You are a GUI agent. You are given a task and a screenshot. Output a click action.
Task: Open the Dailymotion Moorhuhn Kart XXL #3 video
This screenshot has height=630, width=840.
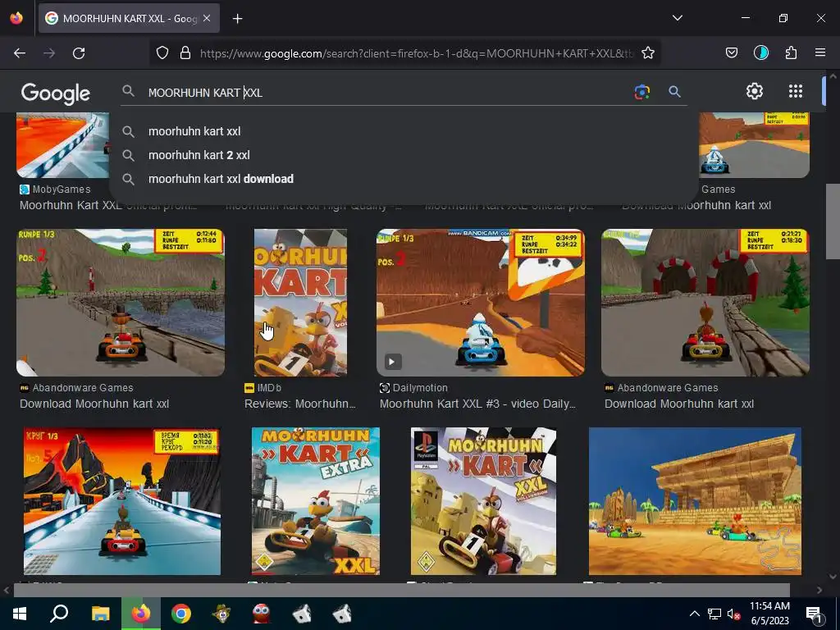point(481,303)
